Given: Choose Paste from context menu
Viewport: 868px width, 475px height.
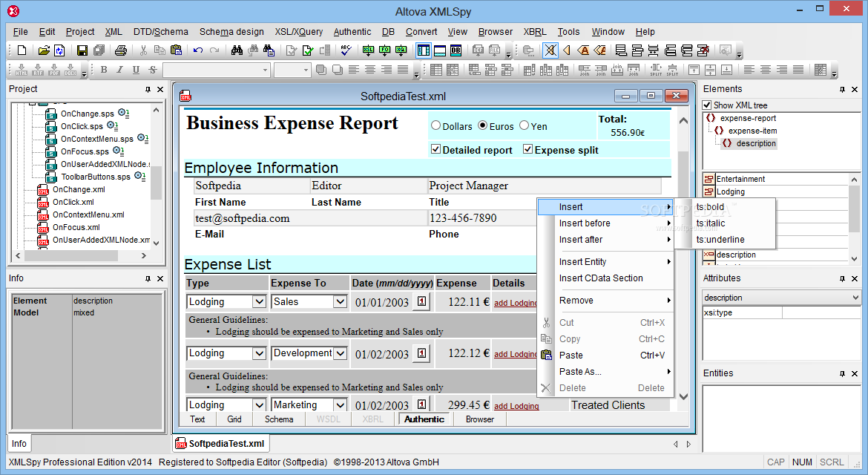Looking at the screenshot, I should coord(605,356).
